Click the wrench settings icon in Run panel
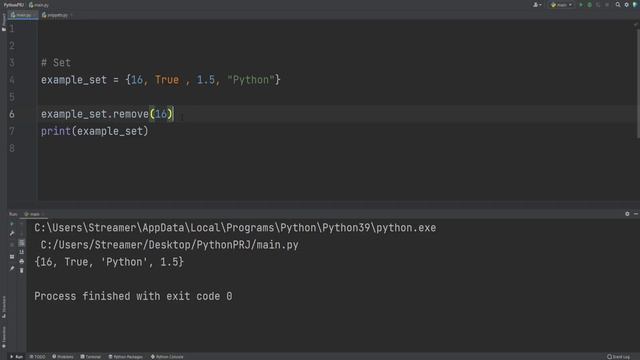The image size is (640, 360). coord(12,233)
